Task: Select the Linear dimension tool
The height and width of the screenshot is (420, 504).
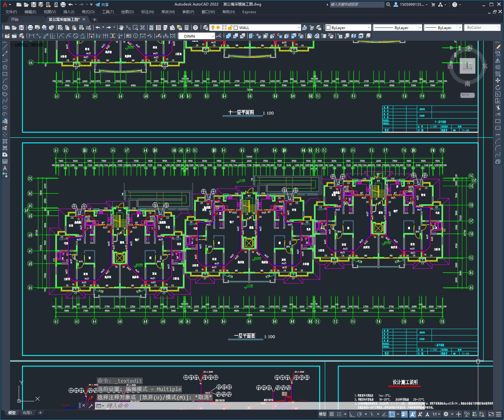Action: tap(32, 36)
